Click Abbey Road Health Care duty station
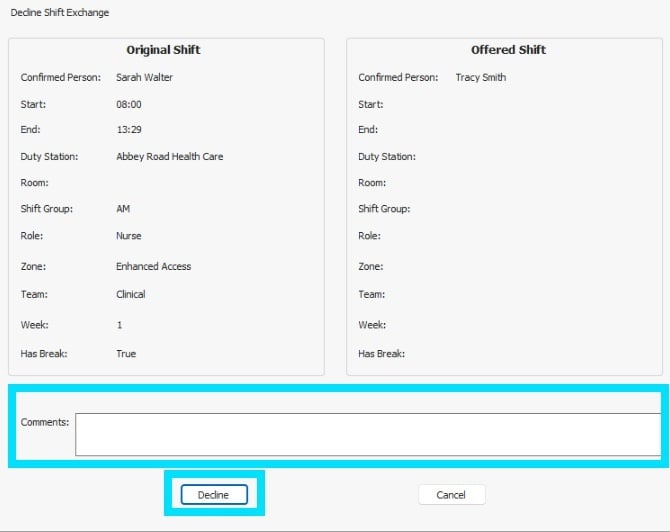This screenshot has height=532, width=670. (169, 157)
